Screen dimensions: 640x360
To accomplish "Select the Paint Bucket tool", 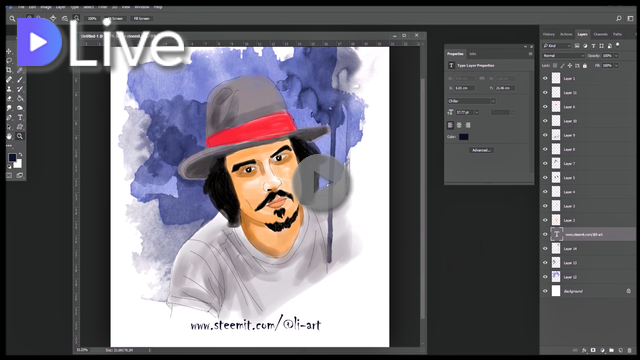I will coord(20,98).
